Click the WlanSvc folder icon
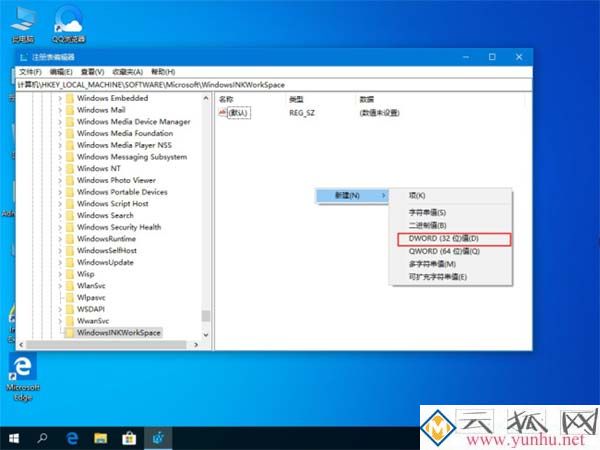The image size is (600, 450). point(70,286)
